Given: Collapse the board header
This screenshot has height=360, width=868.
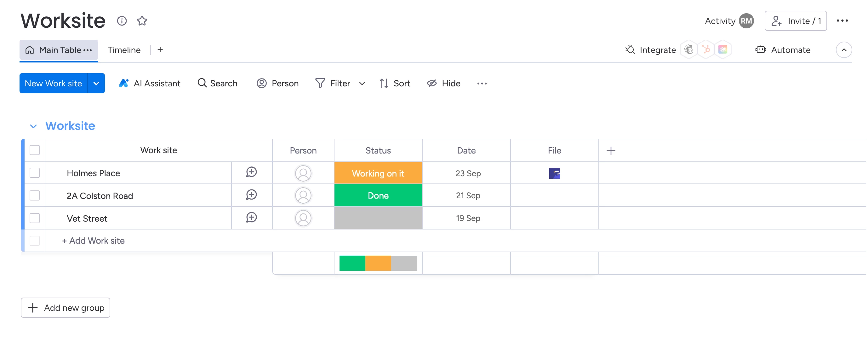Looking at the screenshot, I should 844,50.
